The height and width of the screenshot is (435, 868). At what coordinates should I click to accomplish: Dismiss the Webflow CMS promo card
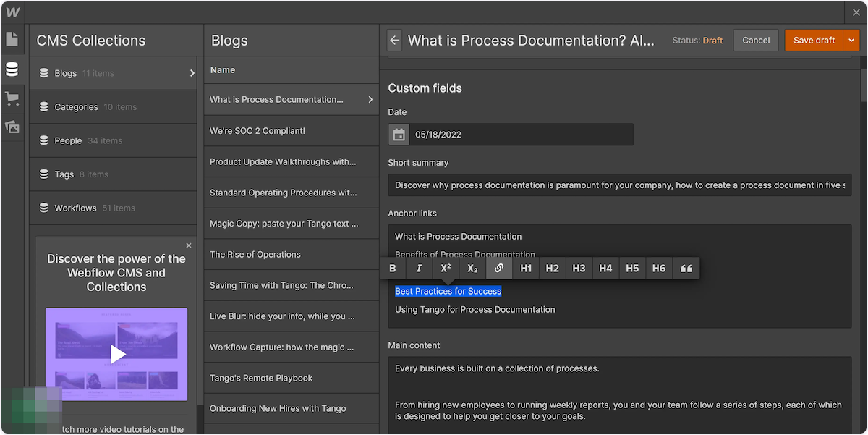(x=189, y=245)
